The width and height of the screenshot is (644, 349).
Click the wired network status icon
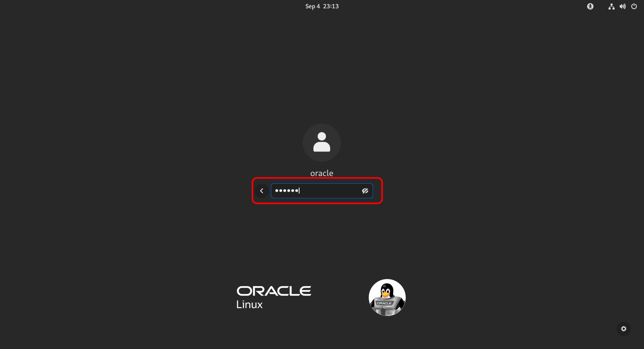click(x=611, y=6)
